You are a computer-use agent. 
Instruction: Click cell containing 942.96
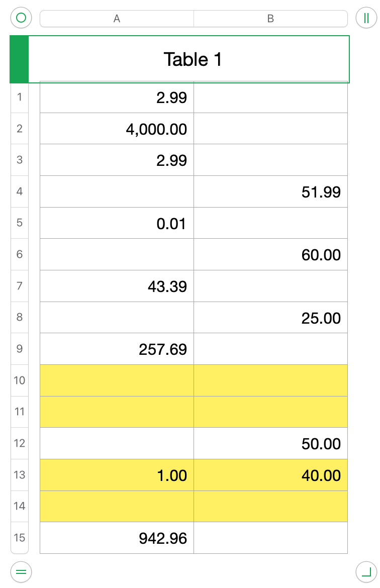[x=117, y=538]
